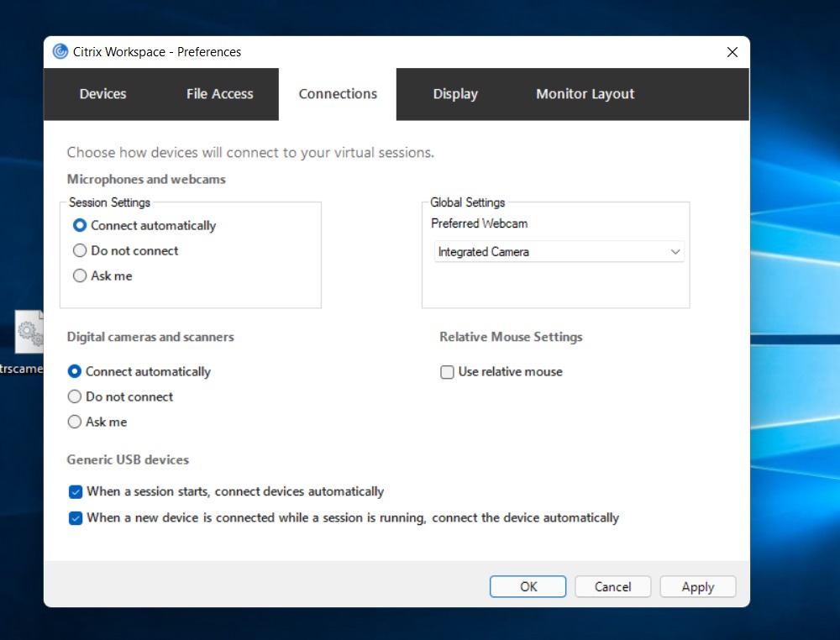Click the Cancel button

coord(612,586)
